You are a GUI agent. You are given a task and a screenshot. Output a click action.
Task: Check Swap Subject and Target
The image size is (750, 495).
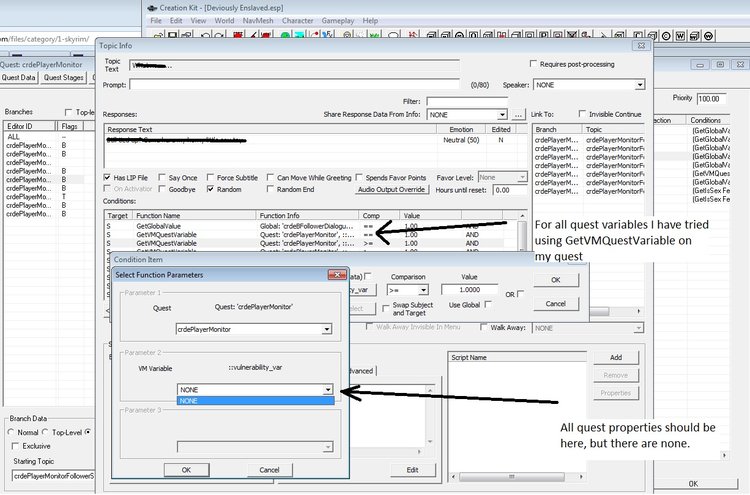386,308
